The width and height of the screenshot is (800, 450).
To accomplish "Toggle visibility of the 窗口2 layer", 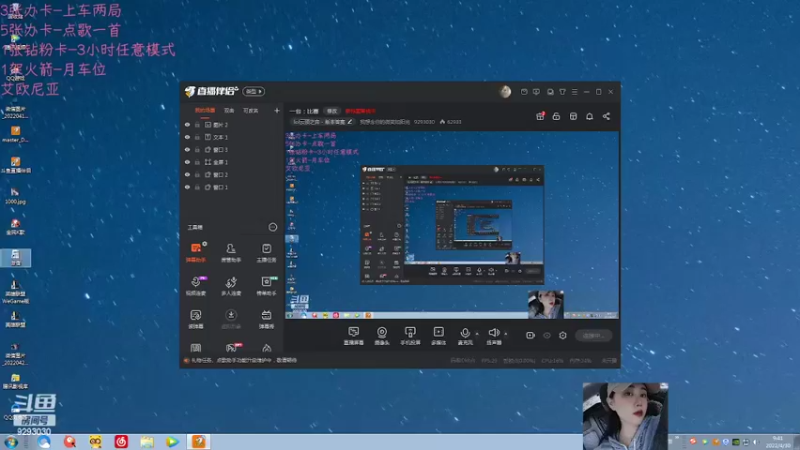I will tap(187, 175).
